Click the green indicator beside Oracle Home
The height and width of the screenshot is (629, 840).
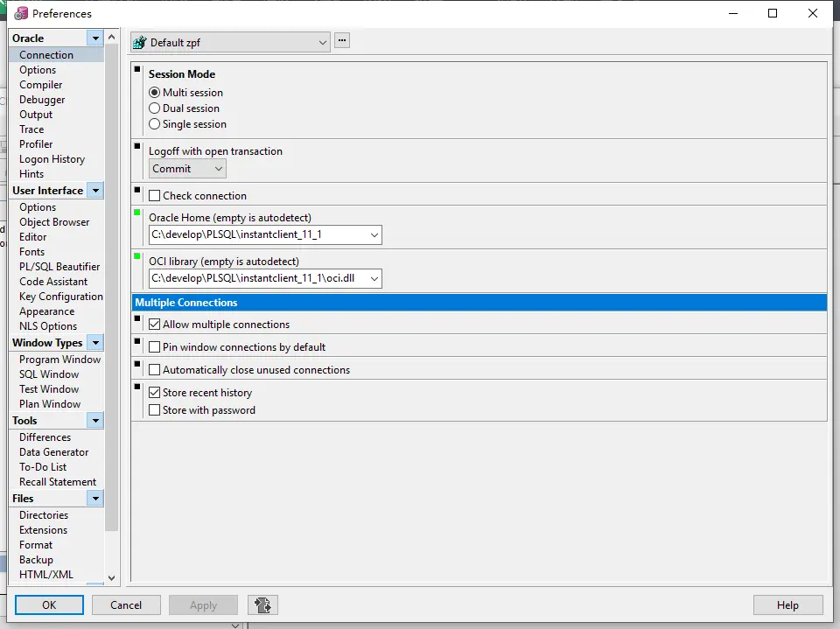point(137,213)
